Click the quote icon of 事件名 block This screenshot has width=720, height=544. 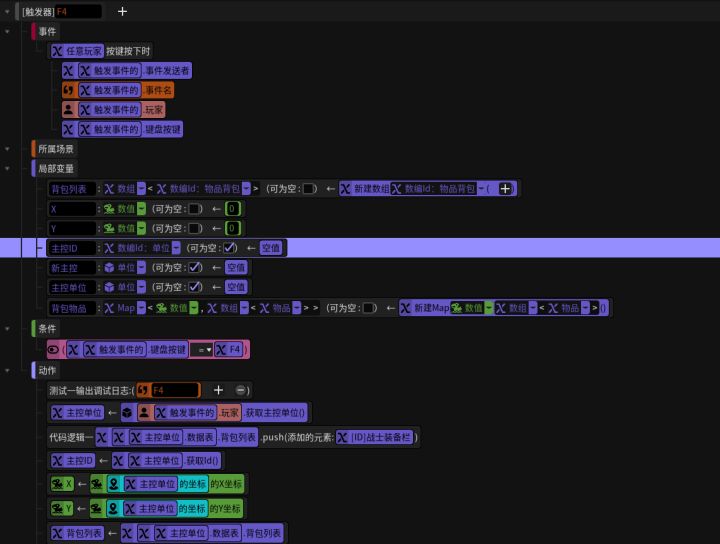[x=68, y=90]
